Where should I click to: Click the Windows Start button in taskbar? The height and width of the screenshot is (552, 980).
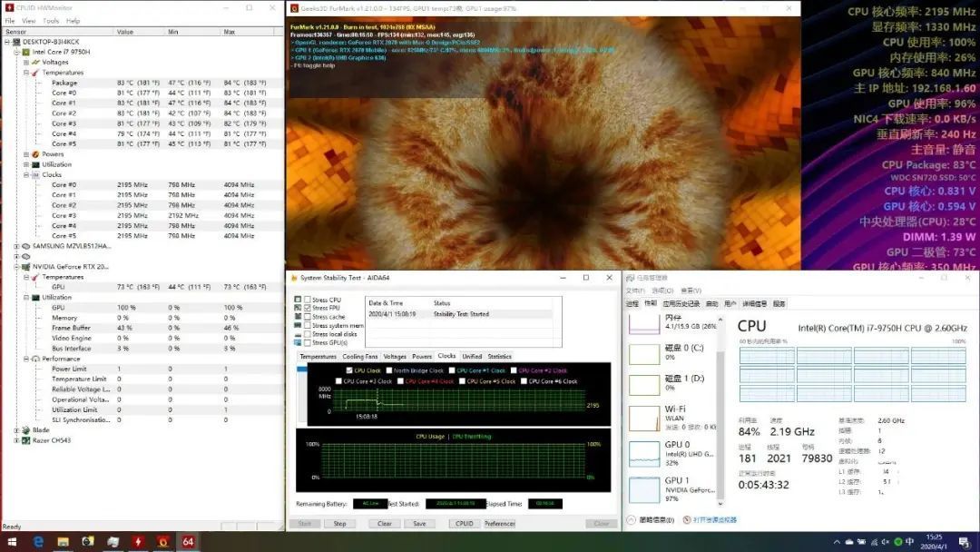click(x=11, y=541)
